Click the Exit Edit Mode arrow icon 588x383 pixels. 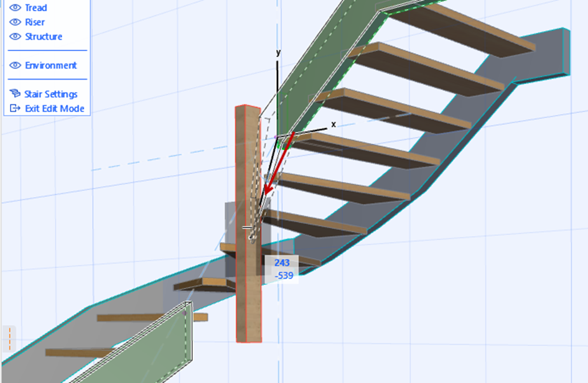click(x=15, y=108)
